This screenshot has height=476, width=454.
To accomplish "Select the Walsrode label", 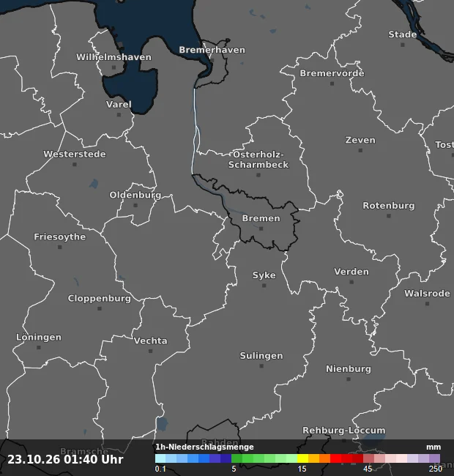I will [427, 294].
